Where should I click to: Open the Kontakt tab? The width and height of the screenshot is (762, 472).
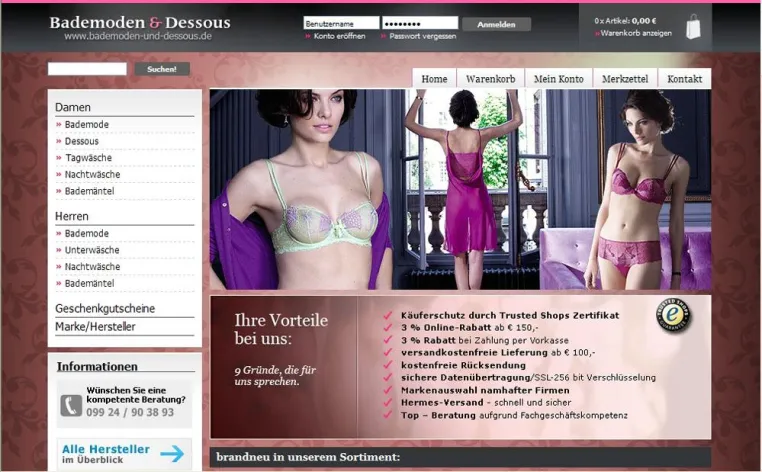coord(684,79)
